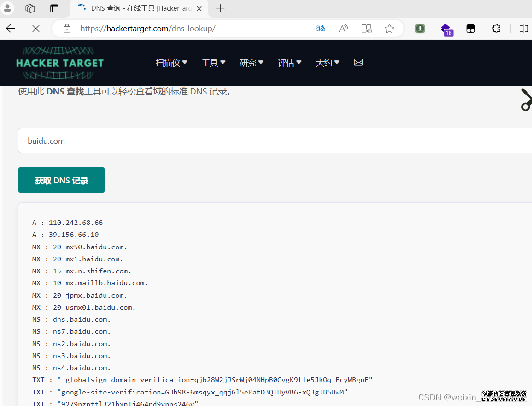
Task: Open the tab actions menu icon
Action: [54, 8]
